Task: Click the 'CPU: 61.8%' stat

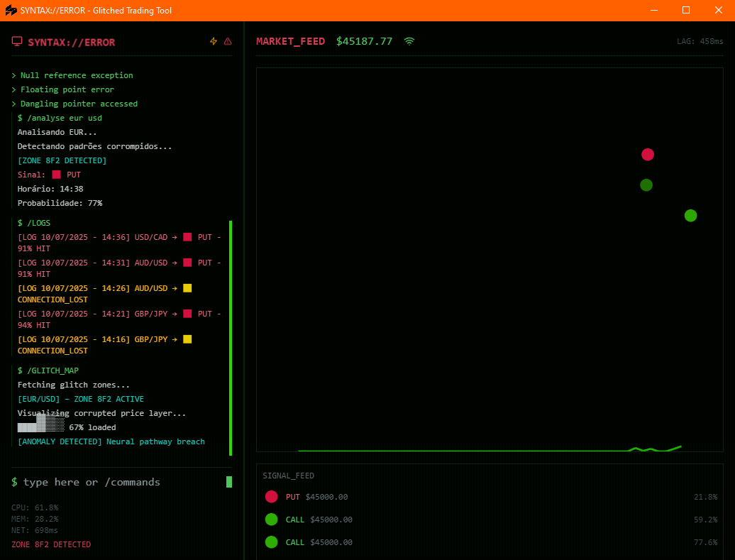Action: pyautogui.click(x=35, y=507)
